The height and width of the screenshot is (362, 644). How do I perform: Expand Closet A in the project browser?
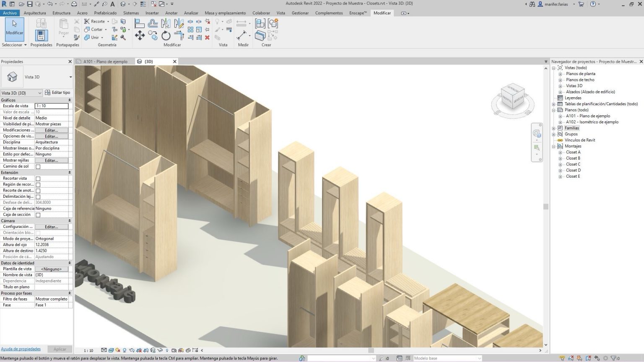pos(560,152)
